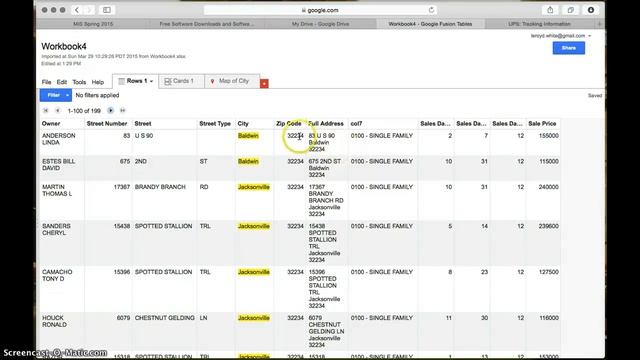Select owner cell SANDERS CHERYL
This screenshot has height=360, width=640.
click(56, 229)
